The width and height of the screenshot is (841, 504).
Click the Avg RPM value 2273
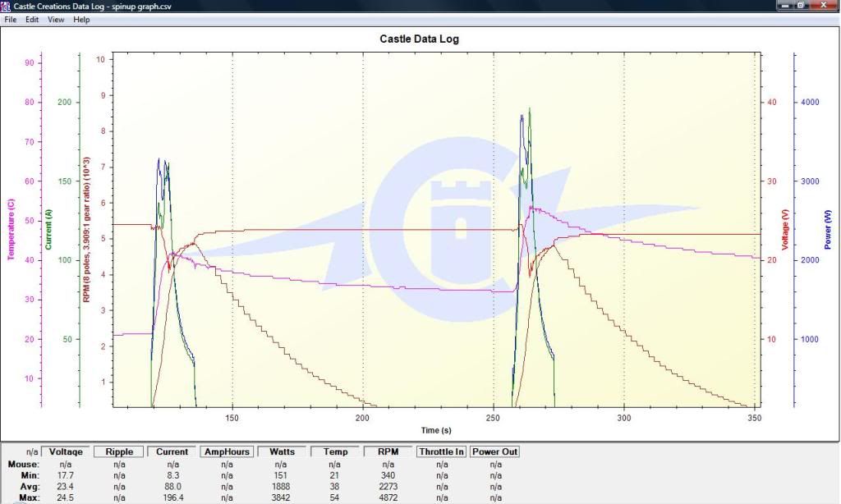pos(388,486)
